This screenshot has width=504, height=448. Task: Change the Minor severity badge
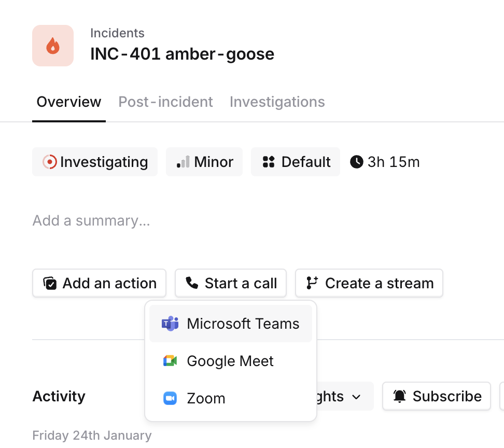coord(204,162)
